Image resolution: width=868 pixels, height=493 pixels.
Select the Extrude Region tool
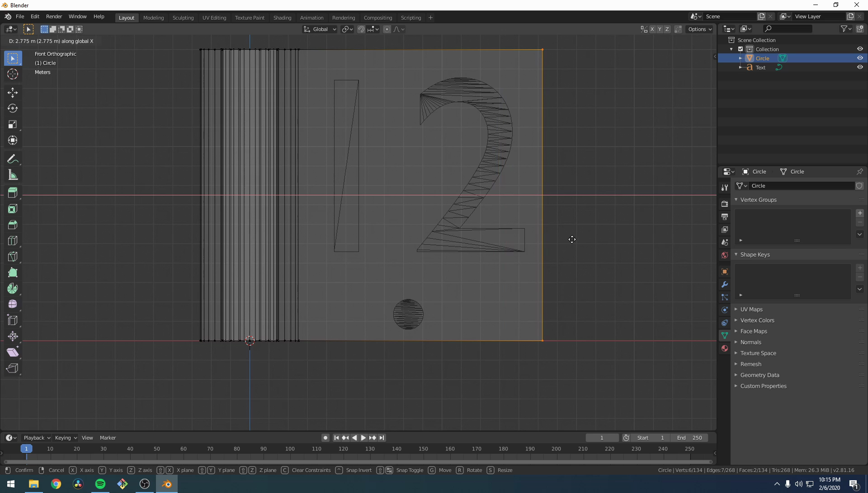[x=13, y=193]
